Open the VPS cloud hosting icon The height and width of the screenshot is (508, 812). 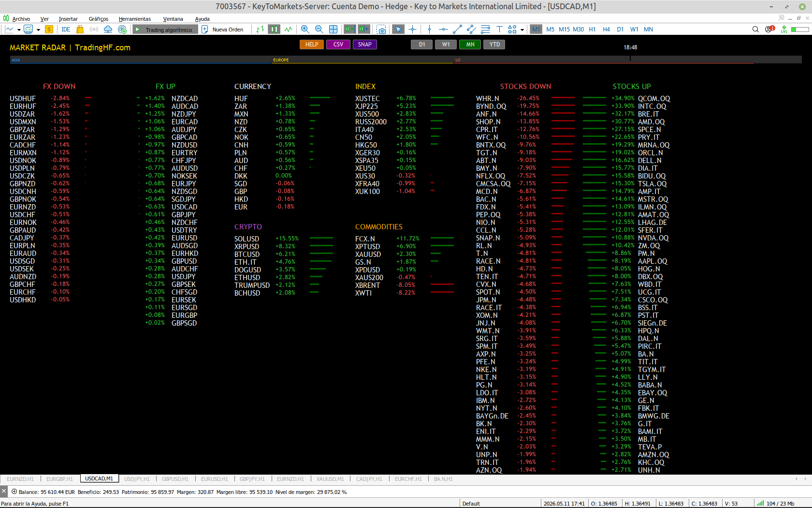(x=108, y=30)
